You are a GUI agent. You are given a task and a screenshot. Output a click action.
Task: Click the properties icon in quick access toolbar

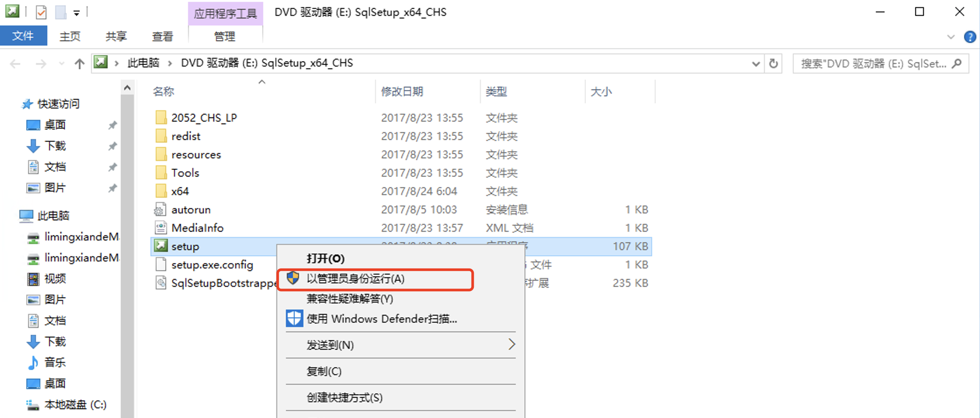click(41, 12)
